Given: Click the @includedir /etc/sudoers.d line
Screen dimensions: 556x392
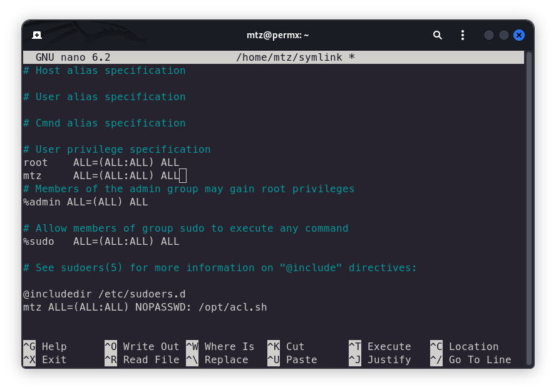Looking at the screenshot, I should (x=104, y=294).
